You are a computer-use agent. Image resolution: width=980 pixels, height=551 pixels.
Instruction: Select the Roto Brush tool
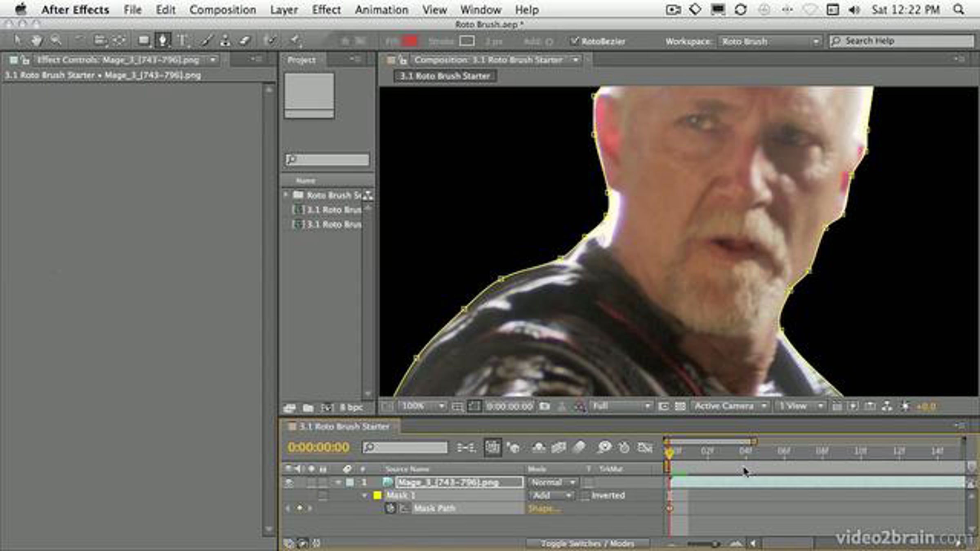click(x=270, y=40)
